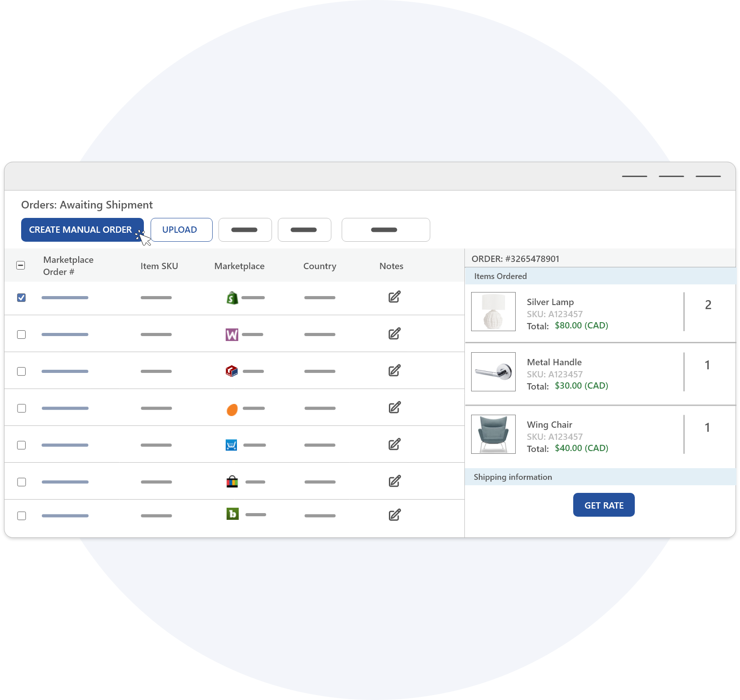Click the Wing Chair item name
The height and width of the screenshot is (700, 740).
549,425
